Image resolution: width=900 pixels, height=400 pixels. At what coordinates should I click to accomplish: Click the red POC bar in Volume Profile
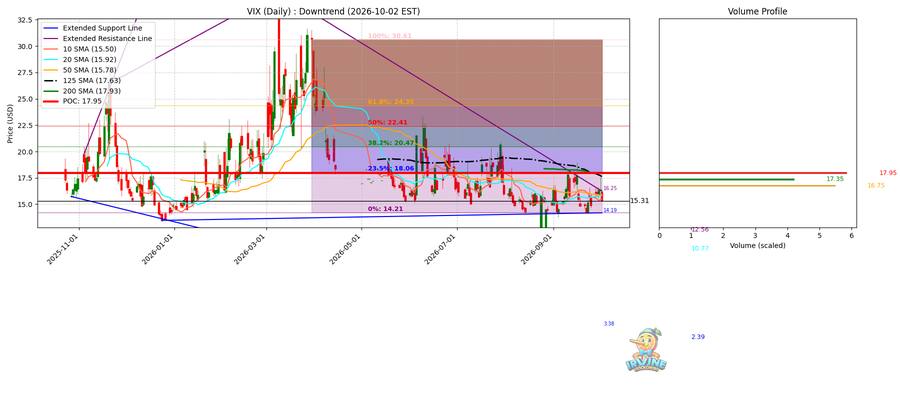pyautogui.click(x=752, y=173)
